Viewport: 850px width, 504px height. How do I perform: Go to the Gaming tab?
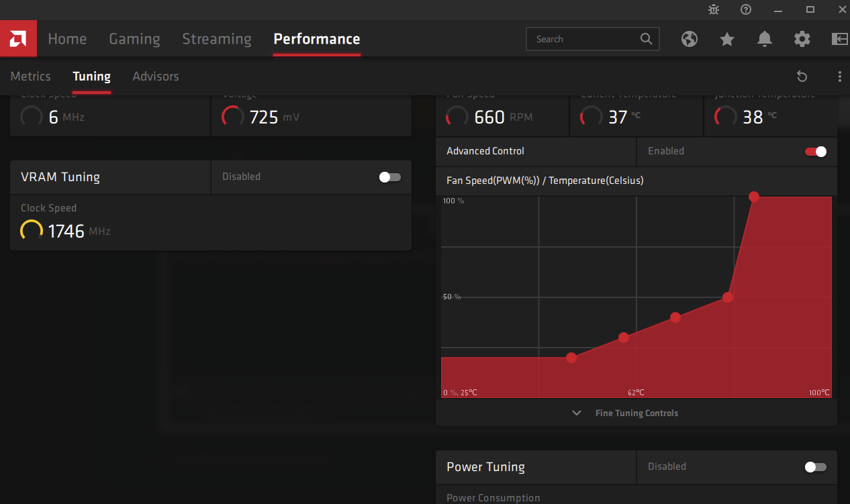pyautogui.click(x=134, y=39)
